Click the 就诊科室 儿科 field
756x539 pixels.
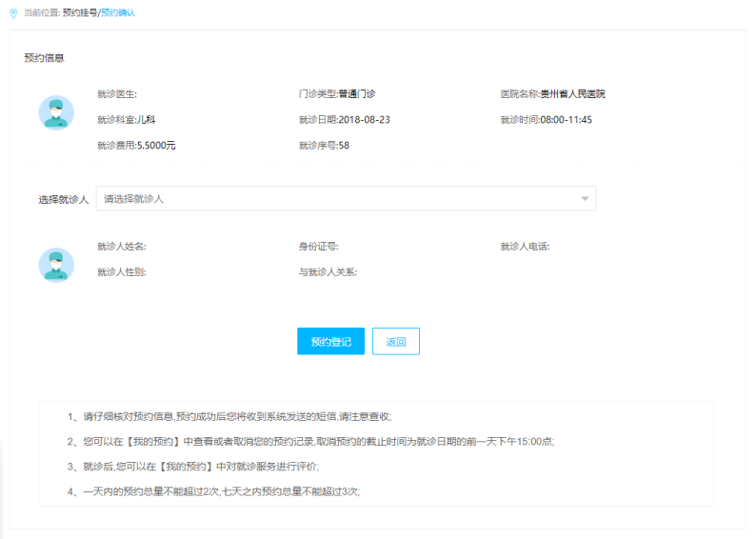(126, 120)
